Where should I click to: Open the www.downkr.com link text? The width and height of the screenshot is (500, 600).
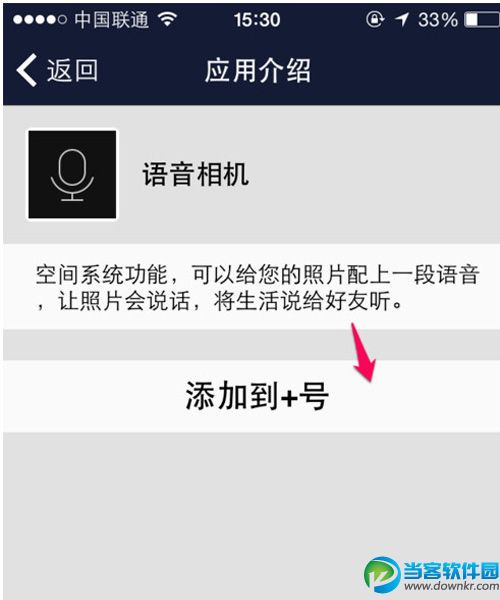pos(451,586)
